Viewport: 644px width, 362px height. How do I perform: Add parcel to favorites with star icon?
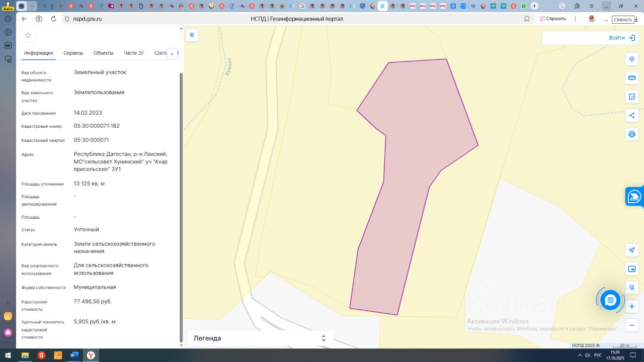pos(28,35)
